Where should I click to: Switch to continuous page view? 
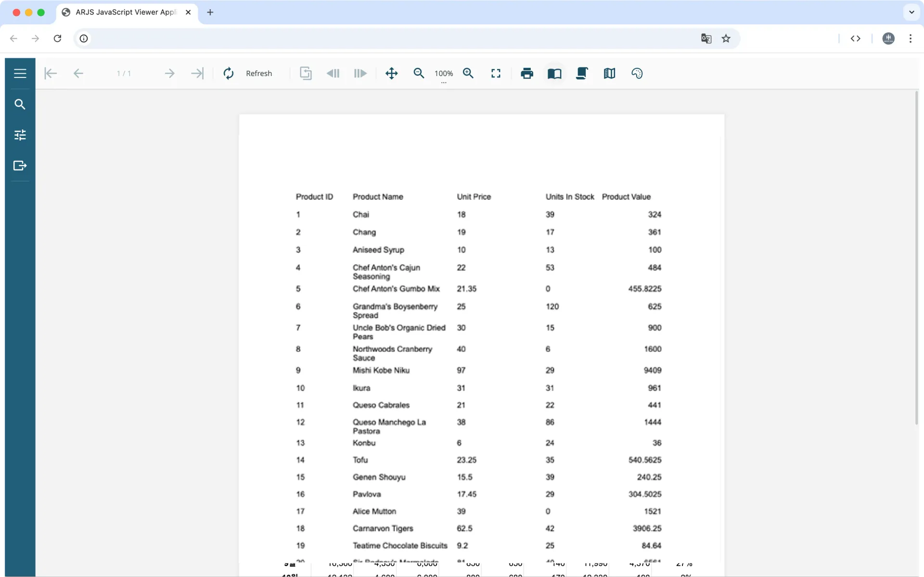(582, 73)
